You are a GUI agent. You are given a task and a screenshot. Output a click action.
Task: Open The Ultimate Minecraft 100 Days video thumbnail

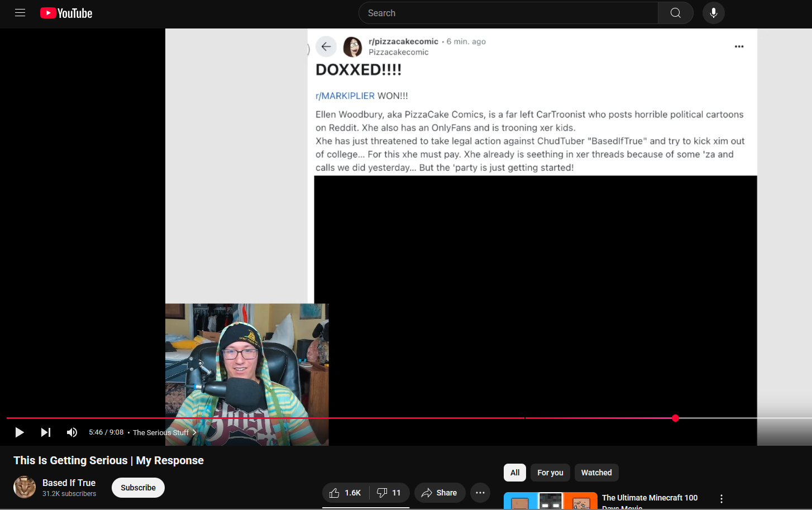(x=551, y=501)
